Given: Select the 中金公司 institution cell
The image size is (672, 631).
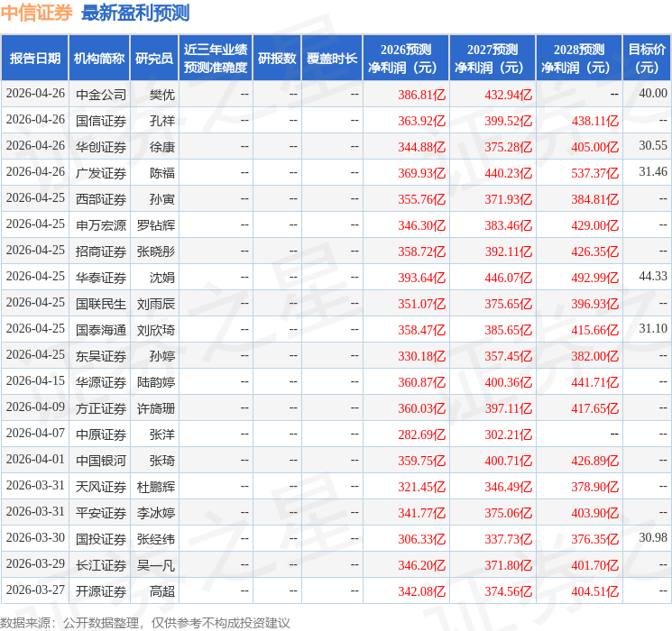Looking at the screenshot, I should (101, 95).
